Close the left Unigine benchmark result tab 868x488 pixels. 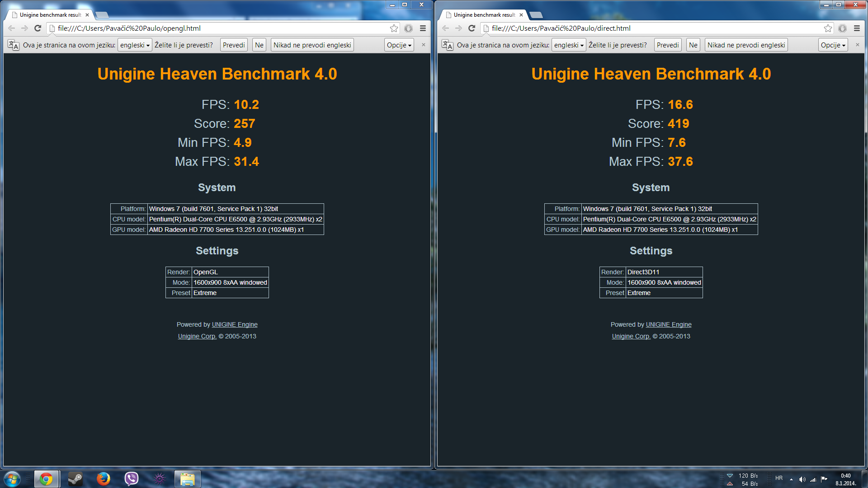[87, 15]
